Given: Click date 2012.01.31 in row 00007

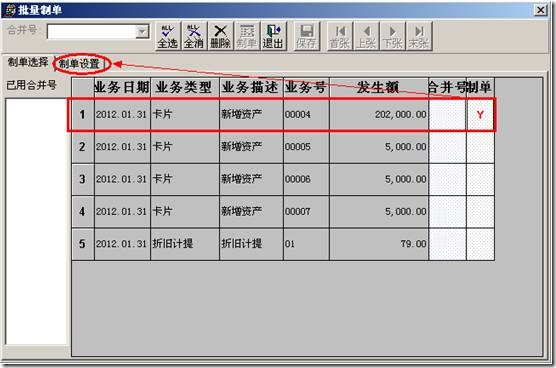Looking at the screenshot, I should coord(121,211).
